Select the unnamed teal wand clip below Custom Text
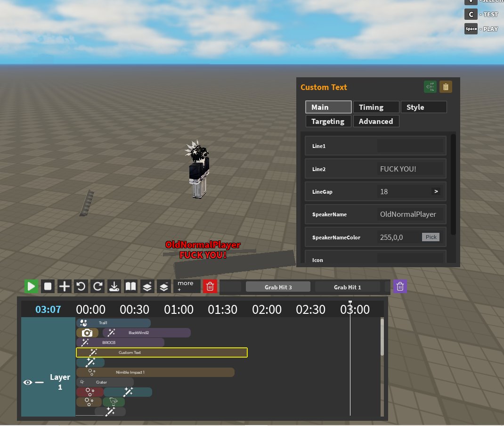This screenshot has height=426, width=504. 90,362
